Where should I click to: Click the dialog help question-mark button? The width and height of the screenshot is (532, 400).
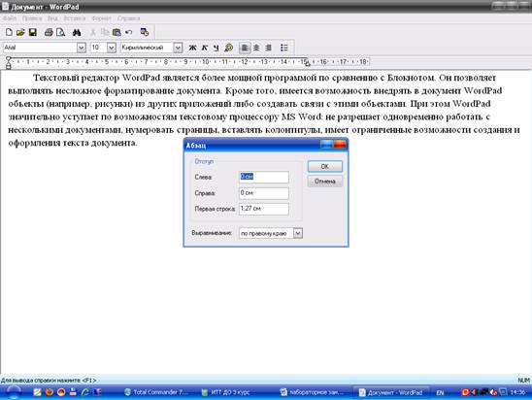[327, 145]
